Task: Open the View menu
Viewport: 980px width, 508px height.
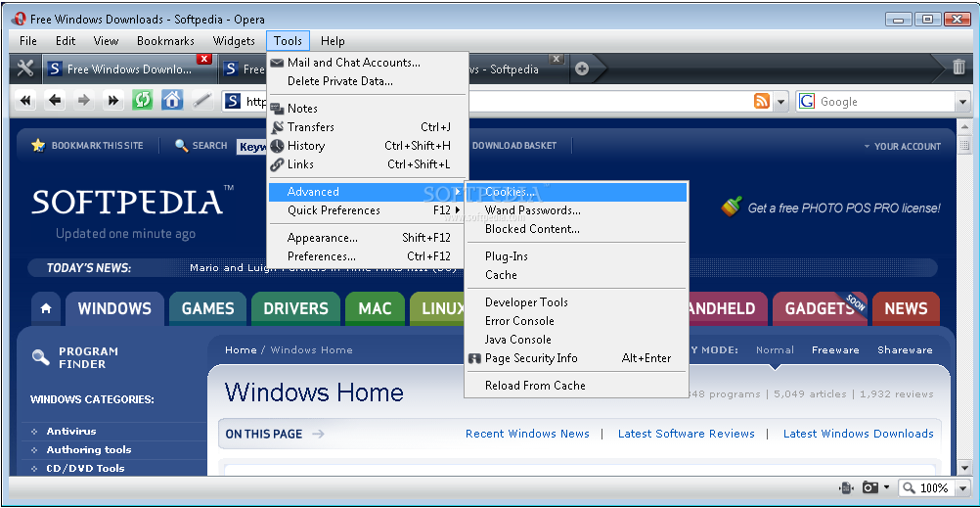Action: pyautogui.click(x=106, y=41)
